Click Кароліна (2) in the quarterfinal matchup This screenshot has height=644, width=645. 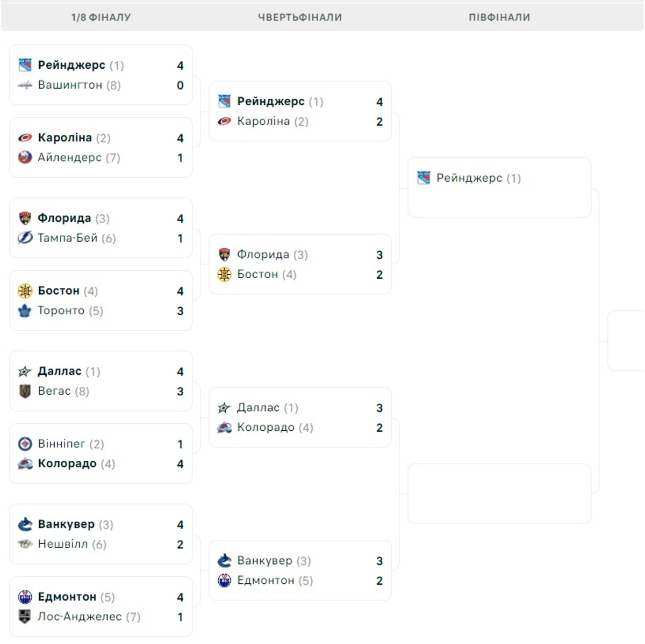click(273, 121)
